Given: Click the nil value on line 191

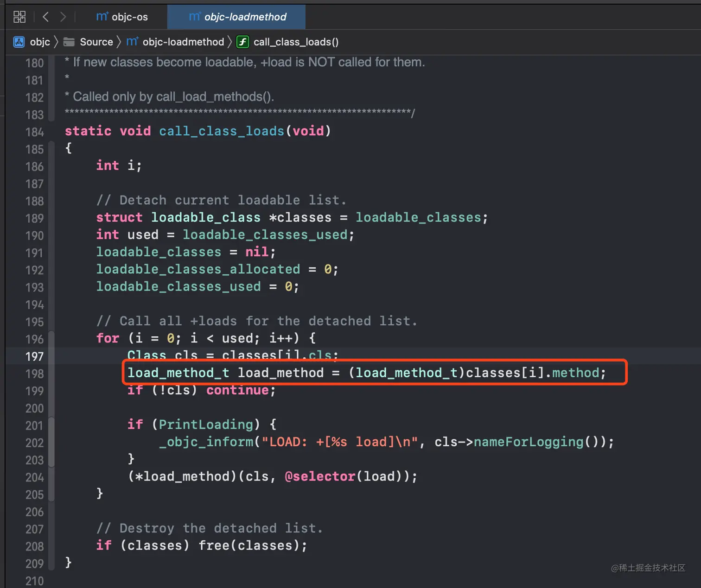Looking at the screenshot, I should point(257,252).
